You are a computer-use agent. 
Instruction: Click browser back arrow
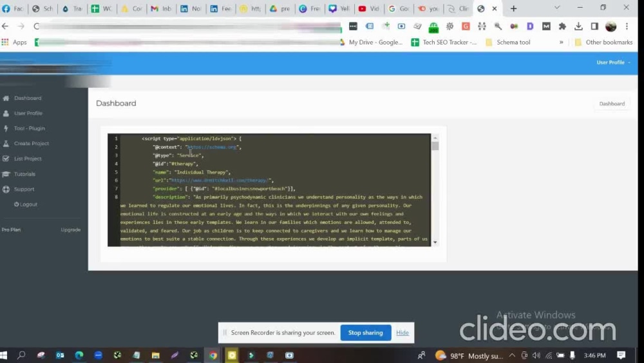tap(5, 26)
